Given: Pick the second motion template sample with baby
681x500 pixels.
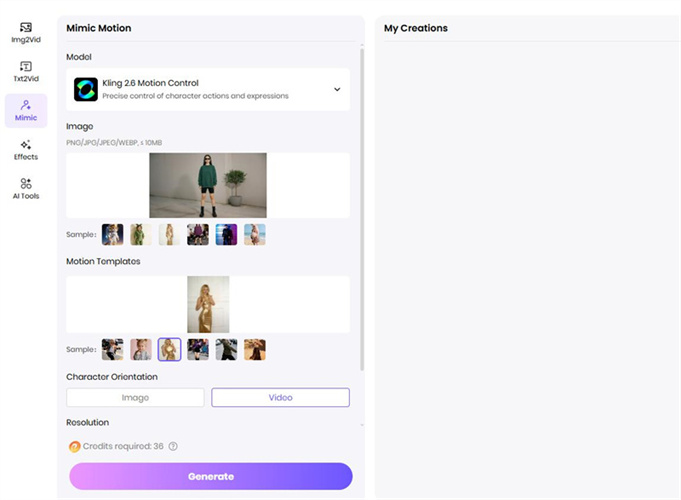Looking at the screenshot, I should pyautogui.click(x=141, y=350).
